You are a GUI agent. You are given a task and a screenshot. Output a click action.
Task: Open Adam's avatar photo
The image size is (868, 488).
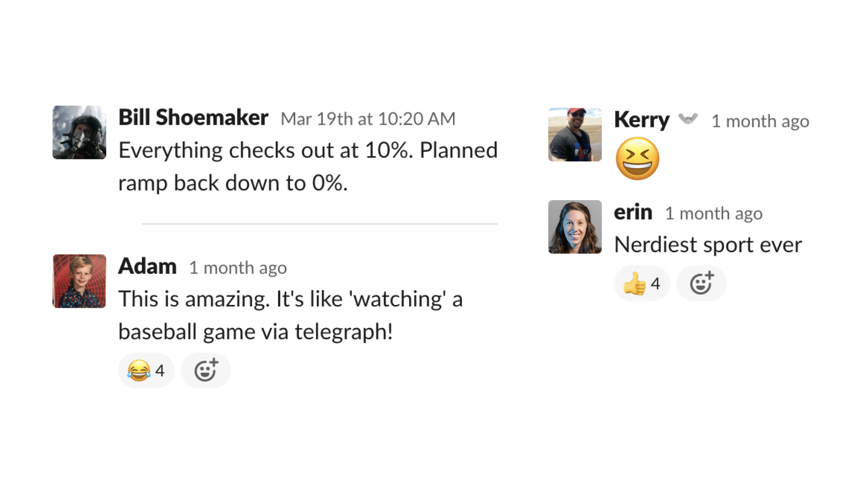click(x=80, y=281)
